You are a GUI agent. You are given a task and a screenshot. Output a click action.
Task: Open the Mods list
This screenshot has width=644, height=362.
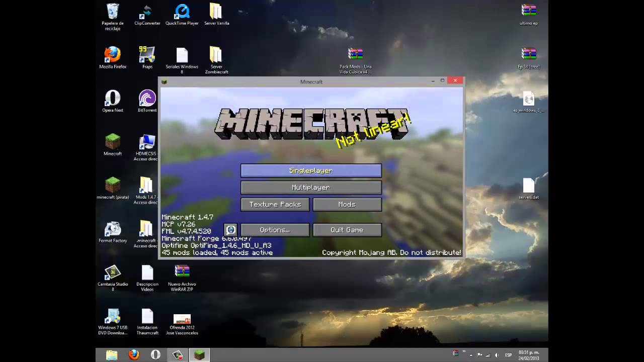click(x=347, y=205)
